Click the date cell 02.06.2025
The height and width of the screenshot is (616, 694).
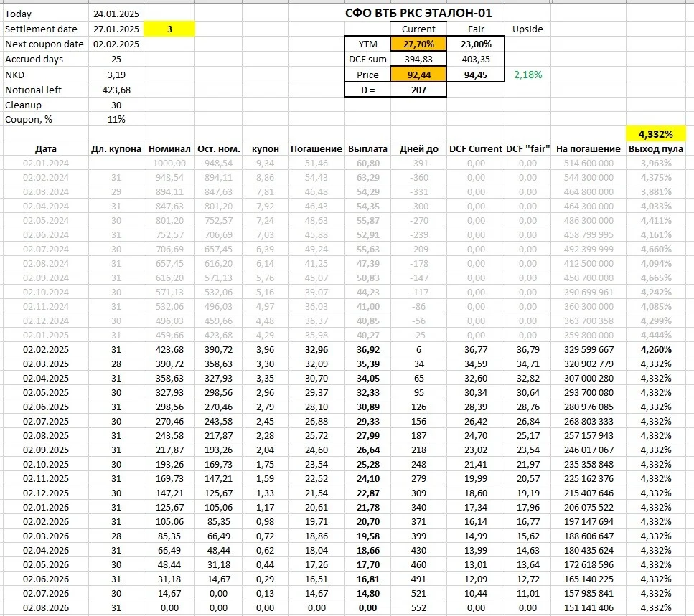[x=46, y=407]
